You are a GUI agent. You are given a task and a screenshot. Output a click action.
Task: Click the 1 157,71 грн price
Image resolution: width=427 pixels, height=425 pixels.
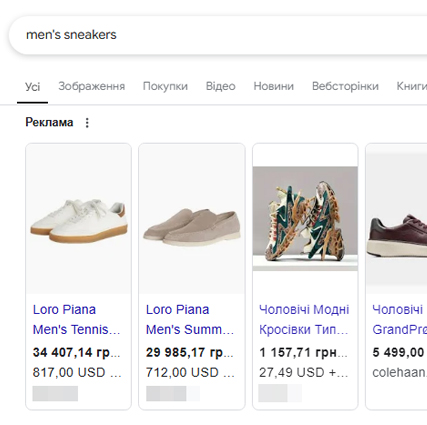click(303, 352)
